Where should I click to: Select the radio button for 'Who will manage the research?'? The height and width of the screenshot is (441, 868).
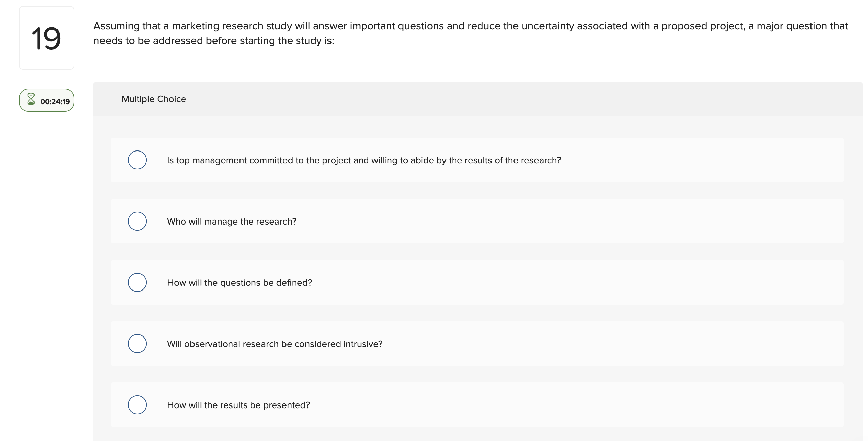tap(137, 221)
